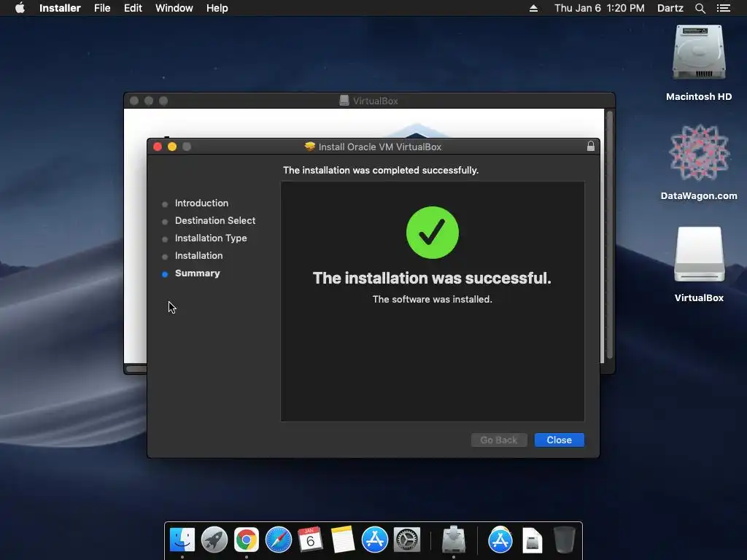This screenshot has width=747, height=560.
Task: Open the Apple menu
Action: 20,8
